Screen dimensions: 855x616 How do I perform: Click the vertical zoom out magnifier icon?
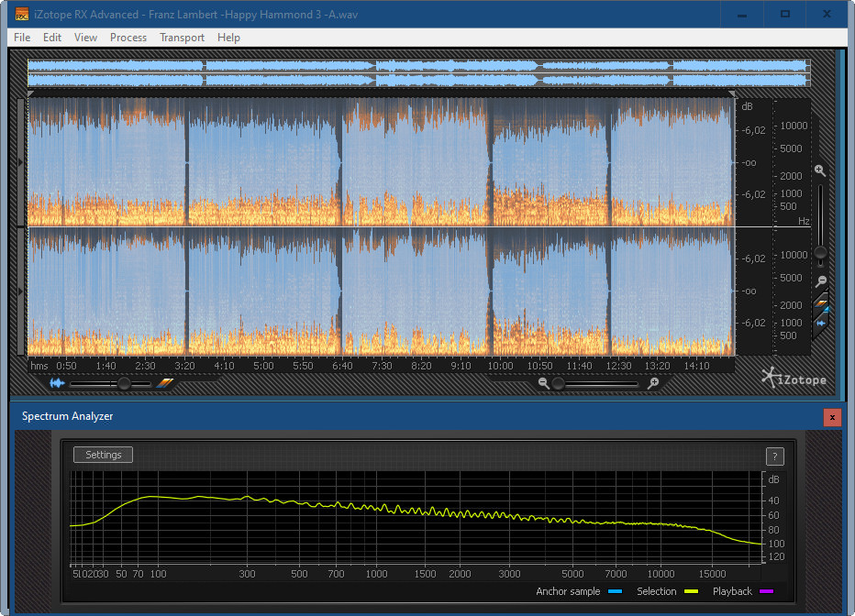(x=821, y=281)
